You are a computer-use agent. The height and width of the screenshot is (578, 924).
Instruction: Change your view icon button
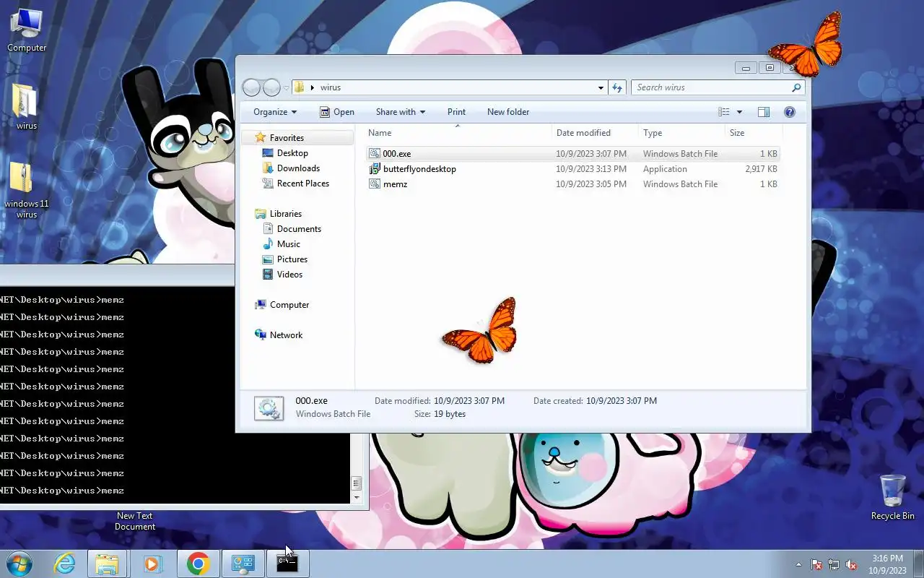pyautogui.click(x=724, y=112)
